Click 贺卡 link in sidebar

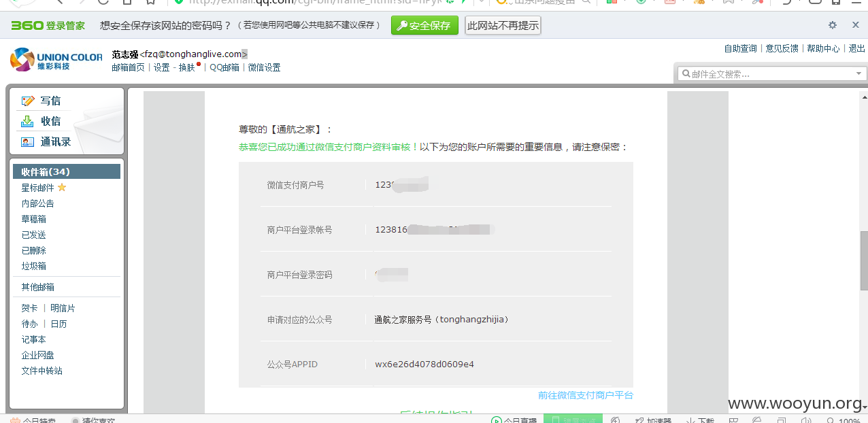click(x=29, y=308)
